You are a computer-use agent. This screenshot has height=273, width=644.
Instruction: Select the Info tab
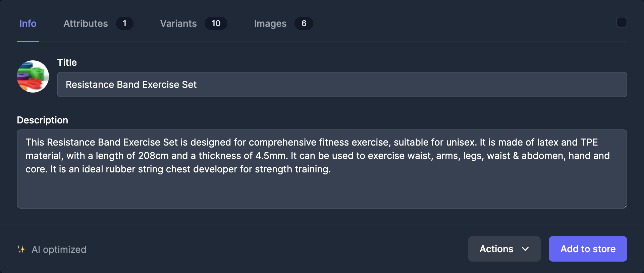click(28, 23)
